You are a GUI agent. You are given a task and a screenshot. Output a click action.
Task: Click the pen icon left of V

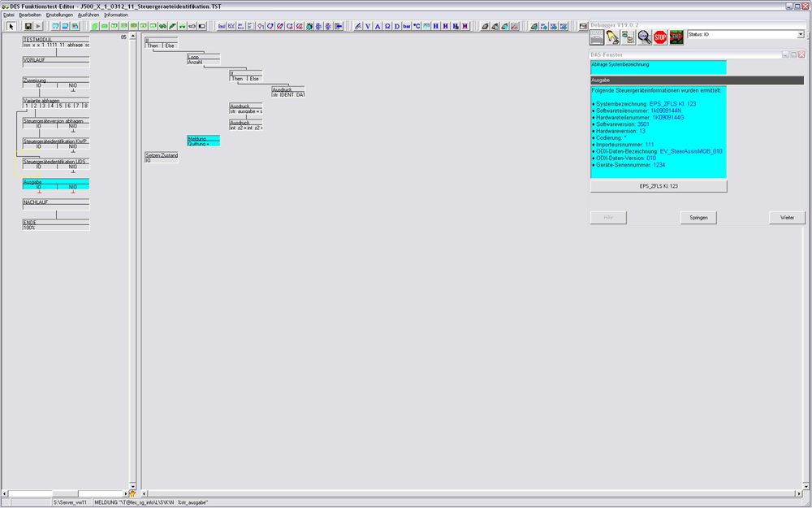tap(358, 26)
